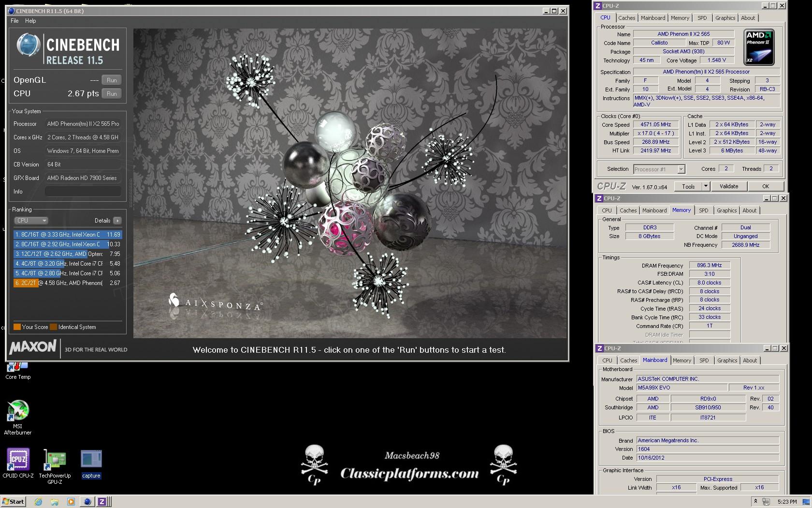Click the Identical System brown legend swatch

pyautogui.click(x=54, y=327)
